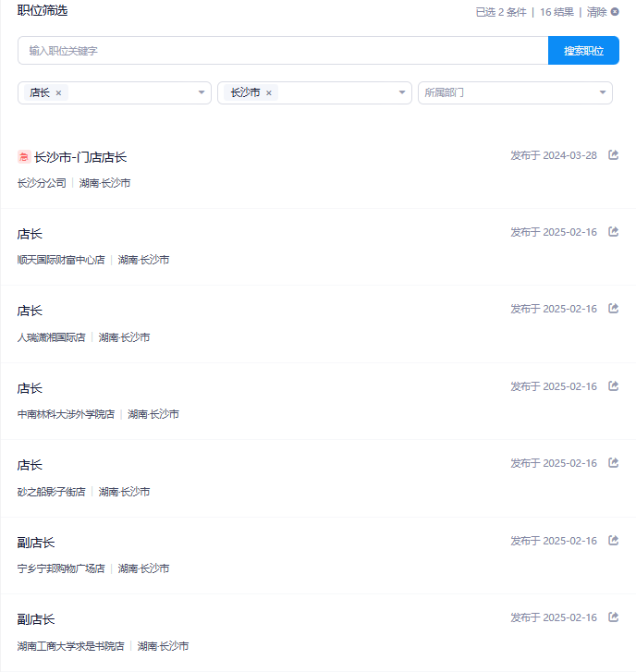Click the 搜索职位 search button

click(x=583, y=51)
